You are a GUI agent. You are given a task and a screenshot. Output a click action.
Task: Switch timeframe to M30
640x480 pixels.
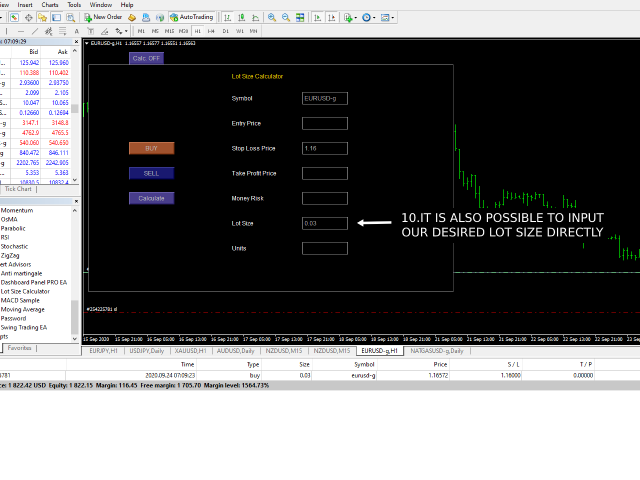tap(183, 31)
